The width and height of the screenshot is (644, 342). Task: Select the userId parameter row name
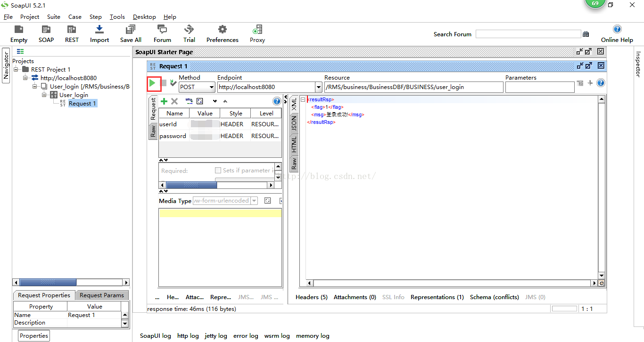pos(168,124)
